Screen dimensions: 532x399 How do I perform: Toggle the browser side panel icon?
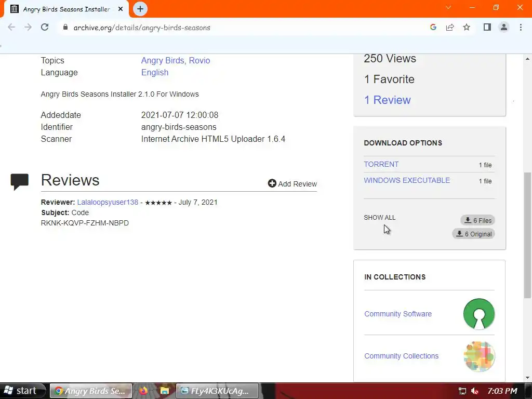pyautogui.click(x=487, y=28)
